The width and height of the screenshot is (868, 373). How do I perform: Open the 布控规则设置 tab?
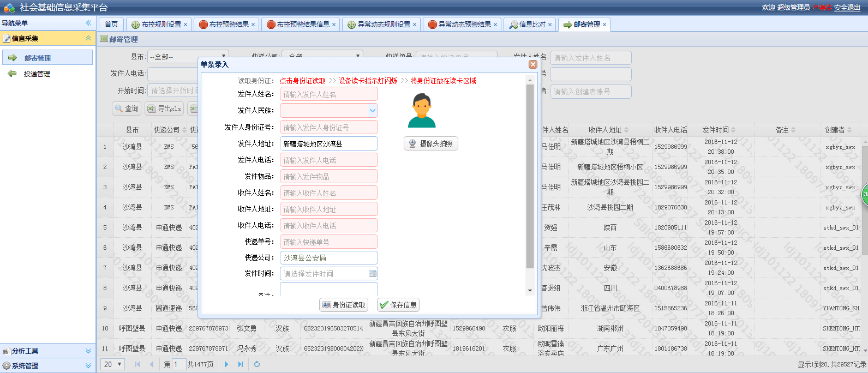click(157, 25)
